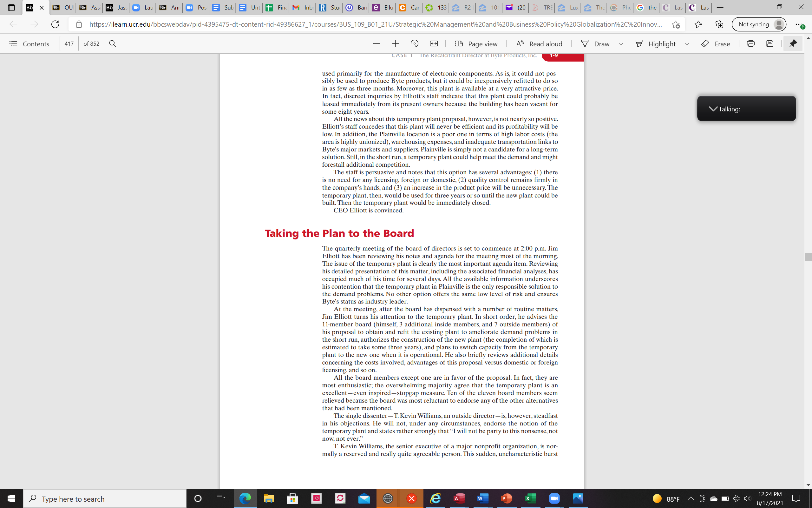Open the Windows Start menu
This screenshot has height=508, width=812.
[x=11, y=498]
